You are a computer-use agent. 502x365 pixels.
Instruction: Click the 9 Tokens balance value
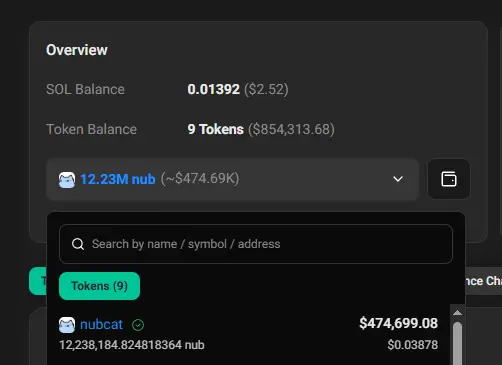coord(216,129)
